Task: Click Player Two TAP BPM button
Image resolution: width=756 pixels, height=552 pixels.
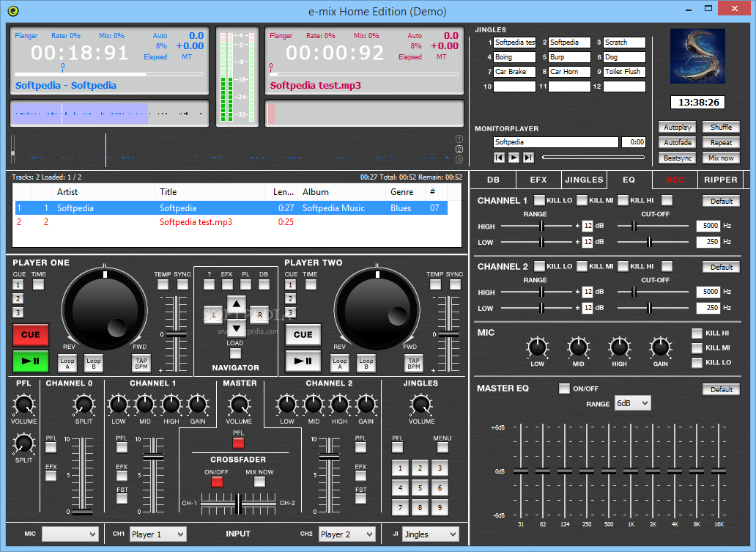Action: [x=414, y=364]
